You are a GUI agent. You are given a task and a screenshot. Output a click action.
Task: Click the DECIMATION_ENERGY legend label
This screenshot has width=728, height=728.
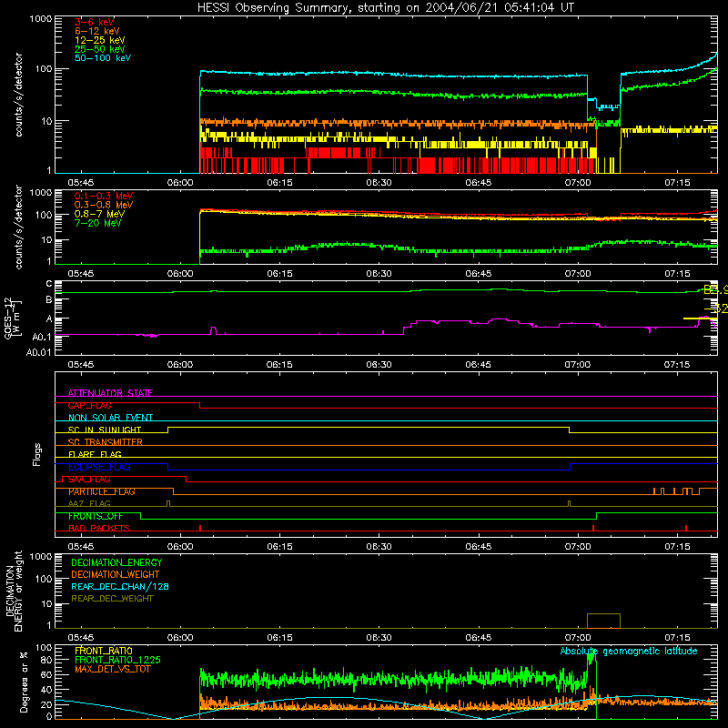coord(116,562)
